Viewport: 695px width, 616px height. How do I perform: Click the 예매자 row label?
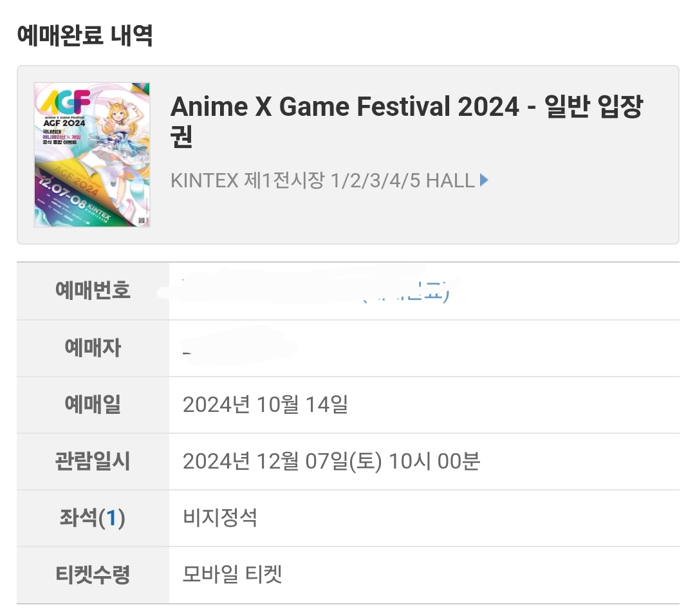click(93, 348)
